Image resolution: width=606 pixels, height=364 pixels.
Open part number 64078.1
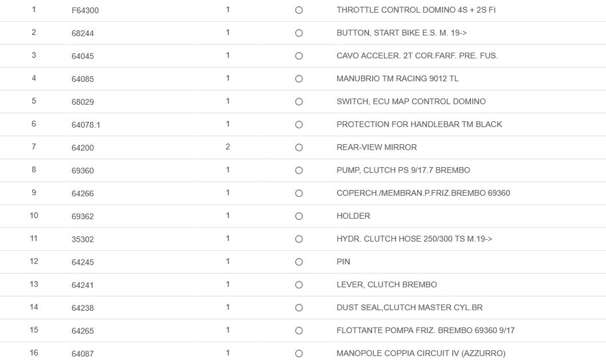click(86, 125)
